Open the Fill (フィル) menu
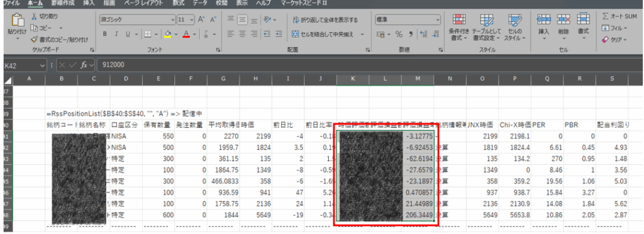The height and width of the screenshot is (234, 644). 614,28
